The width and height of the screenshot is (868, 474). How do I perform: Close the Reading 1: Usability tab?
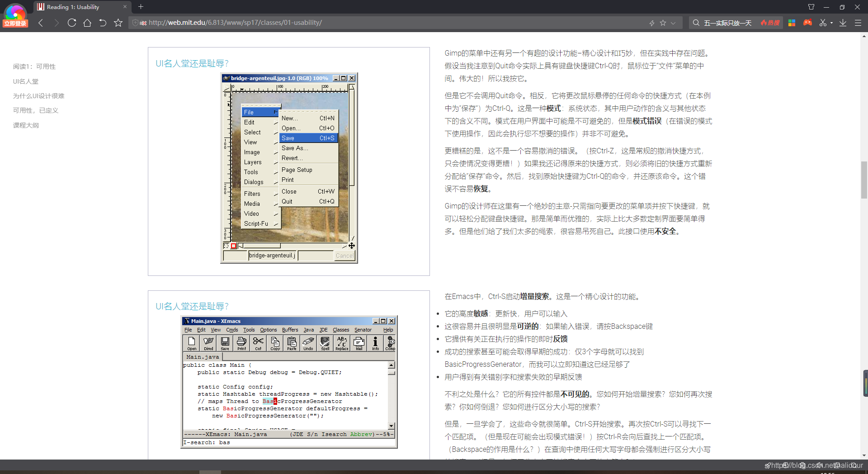tap(125, 7)
